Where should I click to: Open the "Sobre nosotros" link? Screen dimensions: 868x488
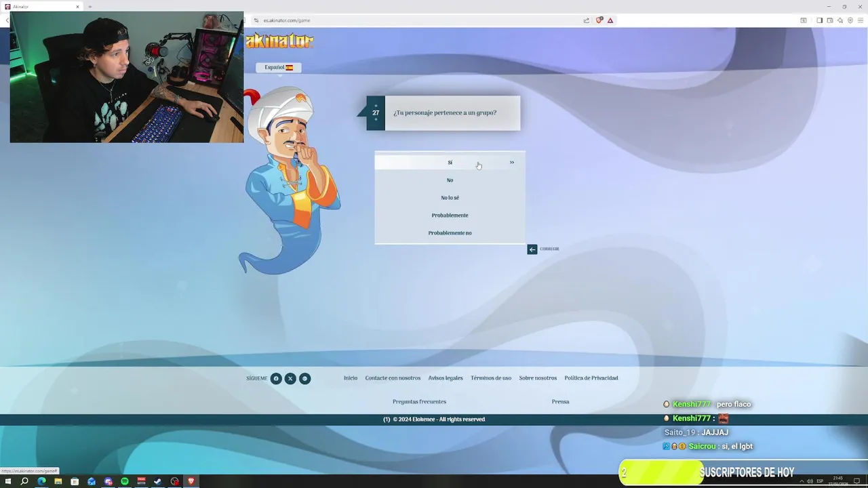click(538, 378)
